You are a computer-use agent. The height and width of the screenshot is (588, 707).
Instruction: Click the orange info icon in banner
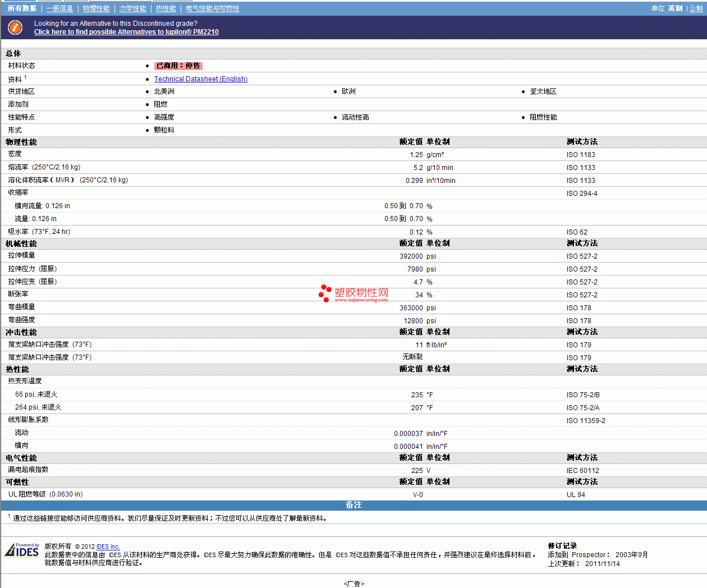point(15,27)
